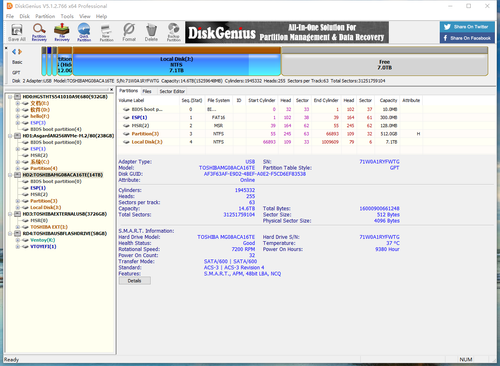This screenshot has width=500, height=366.
Task: Click the Save All toolbar icon
Action: coord(17,33)
